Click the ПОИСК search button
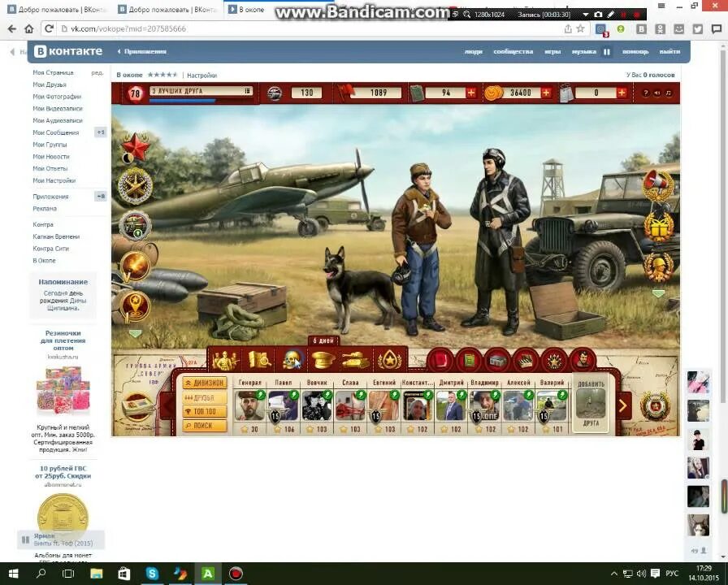The height and width of the screenshot is (585, 728). 205,425
